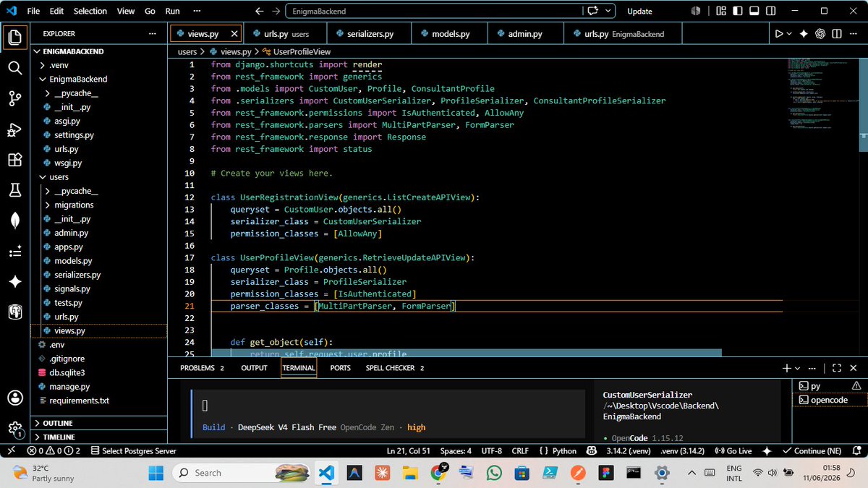Select the opencode terminal in list
868x488 pixels.
tap(829, 400)
